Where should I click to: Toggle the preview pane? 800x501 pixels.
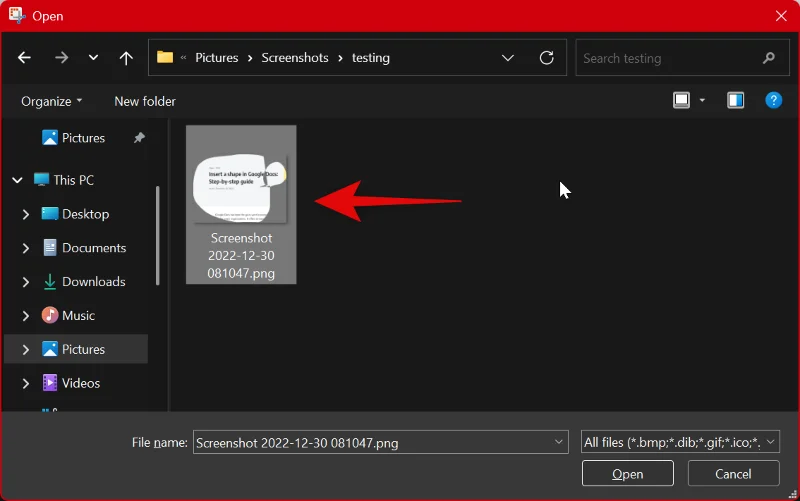735,100
